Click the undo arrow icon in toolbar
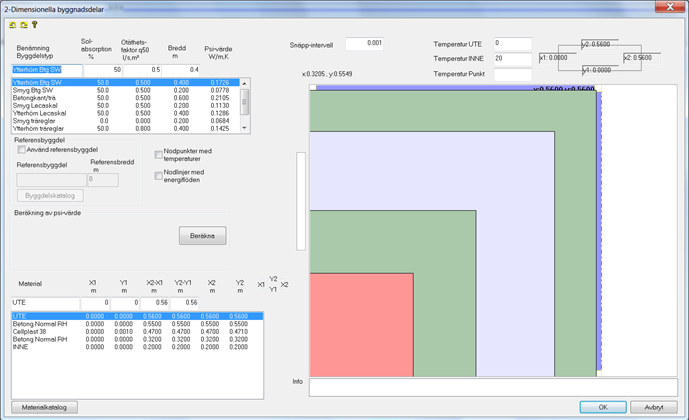This screenshot has width=689, height=420. (12, 25)
